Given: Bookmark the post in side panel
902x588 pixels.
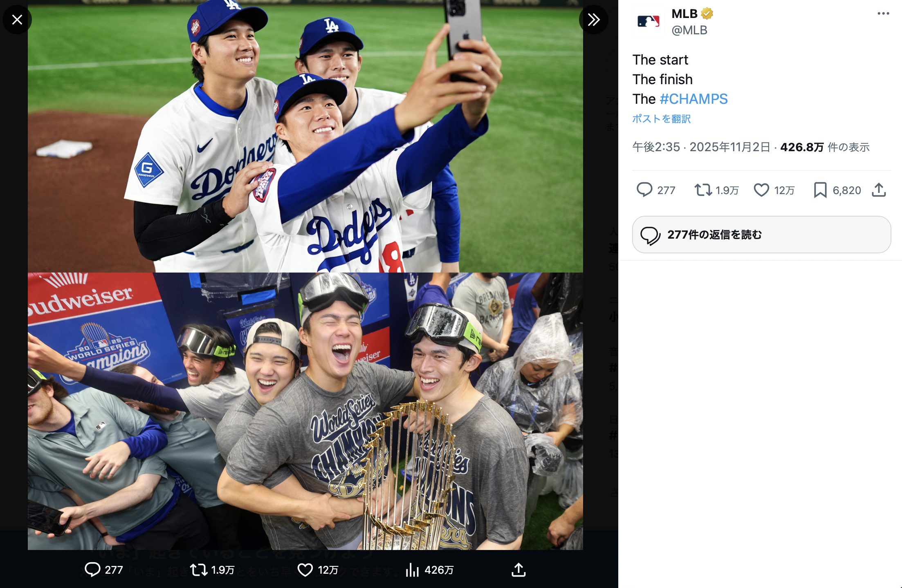Looking at the screenshot, I should (820, 190).
